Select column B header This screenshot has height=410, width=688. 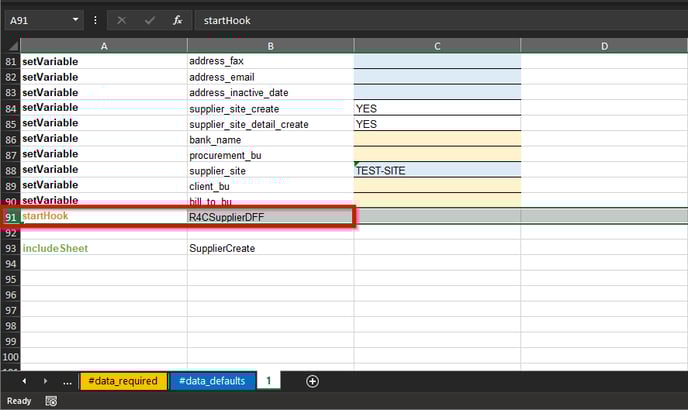[x=271, y=46]
